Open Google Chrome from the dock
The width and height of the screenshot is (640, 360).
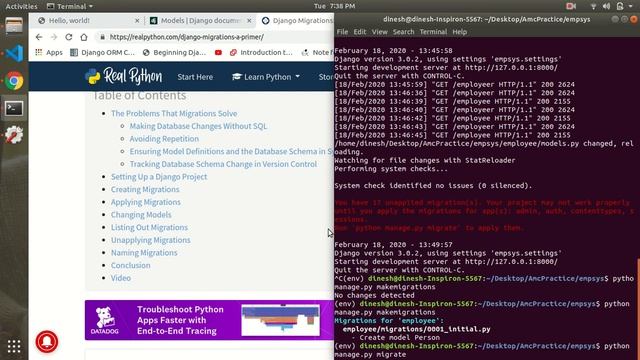click(14, 81)
